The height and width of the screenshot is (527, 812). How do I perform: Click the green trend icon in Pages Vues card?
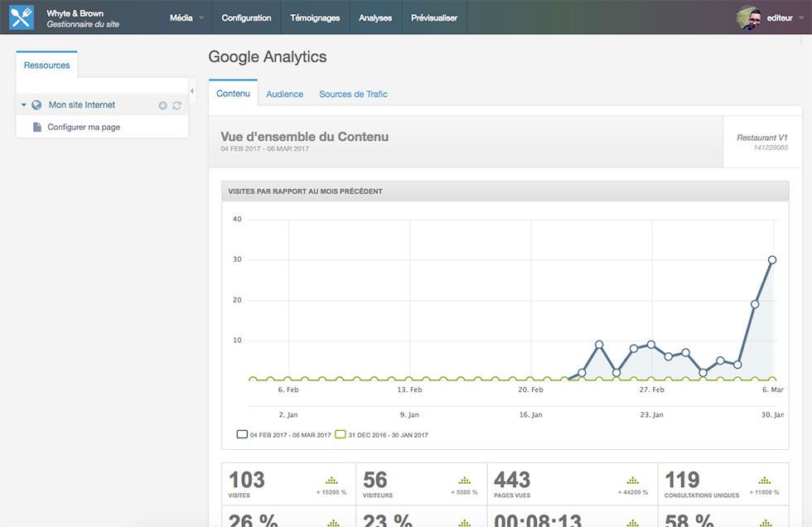coord(632,480)
